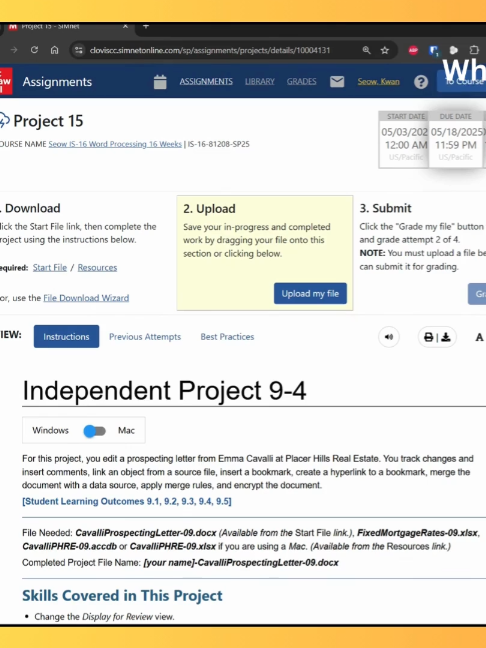Download instructions with the download icon
486x648 pixels.
click(446, 337)
